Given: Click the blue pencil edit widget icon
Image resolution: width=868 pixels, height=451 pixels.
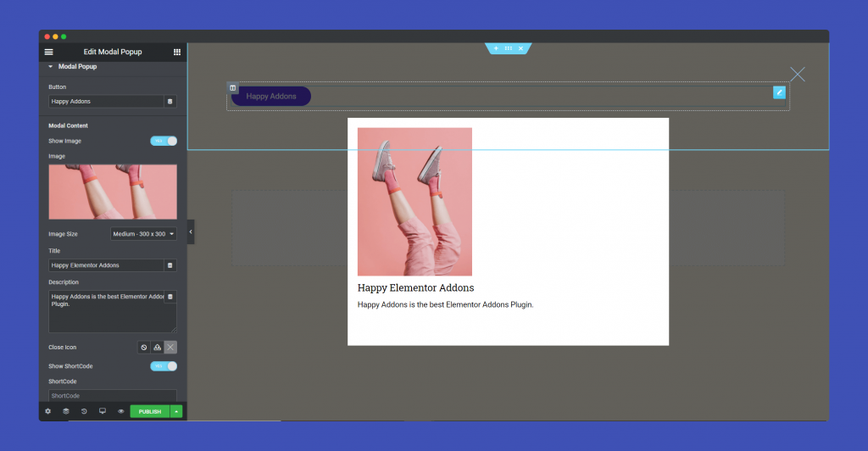Looking at the screenshot, I should pos(780,92).
